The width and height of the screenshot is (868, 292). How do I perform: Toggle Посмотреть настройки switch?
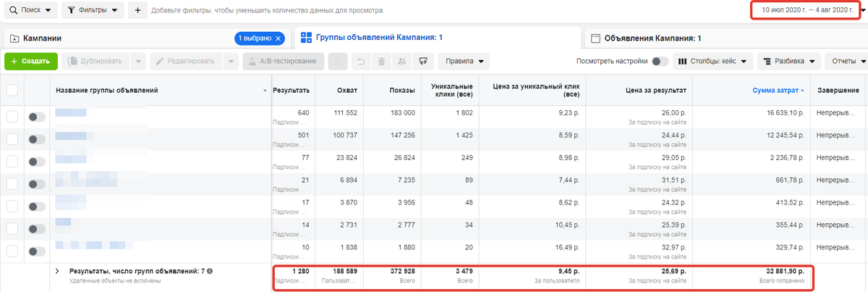point(660,62)
